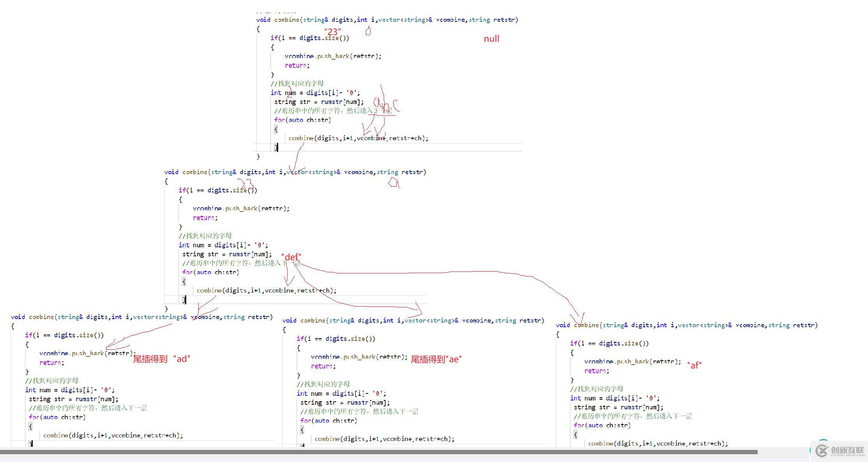Click the red 尾插得到"ae" label
The width and height of the screenshot is (868, 462).
[x=436, y=359]
